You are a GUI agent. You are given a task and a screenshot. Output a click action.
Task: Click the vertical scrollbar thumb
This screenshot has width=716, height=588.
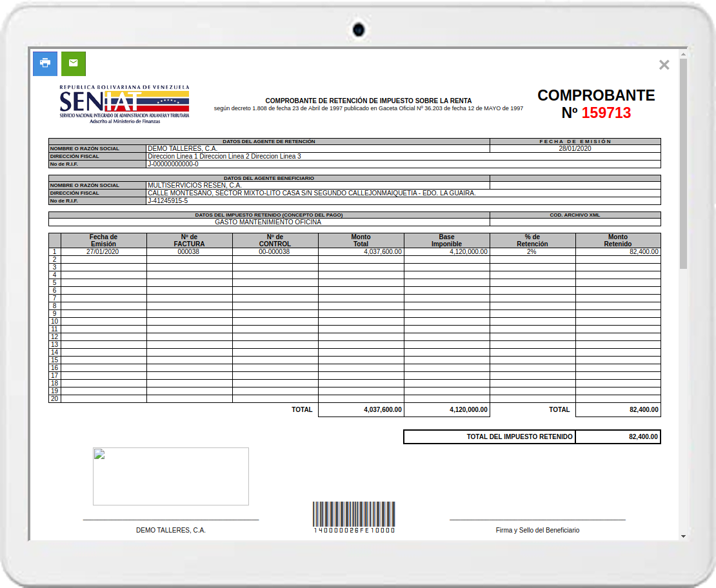tap(683, 163)
